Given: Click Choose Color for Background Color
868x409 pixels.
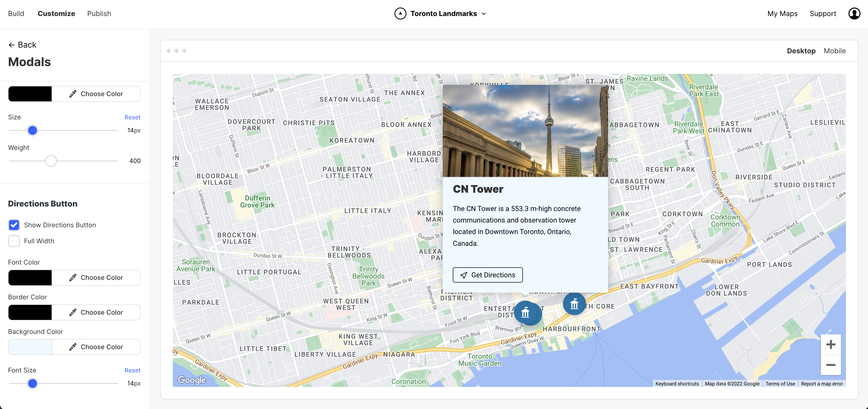Looking at the screenshot, I should [96, 347].
